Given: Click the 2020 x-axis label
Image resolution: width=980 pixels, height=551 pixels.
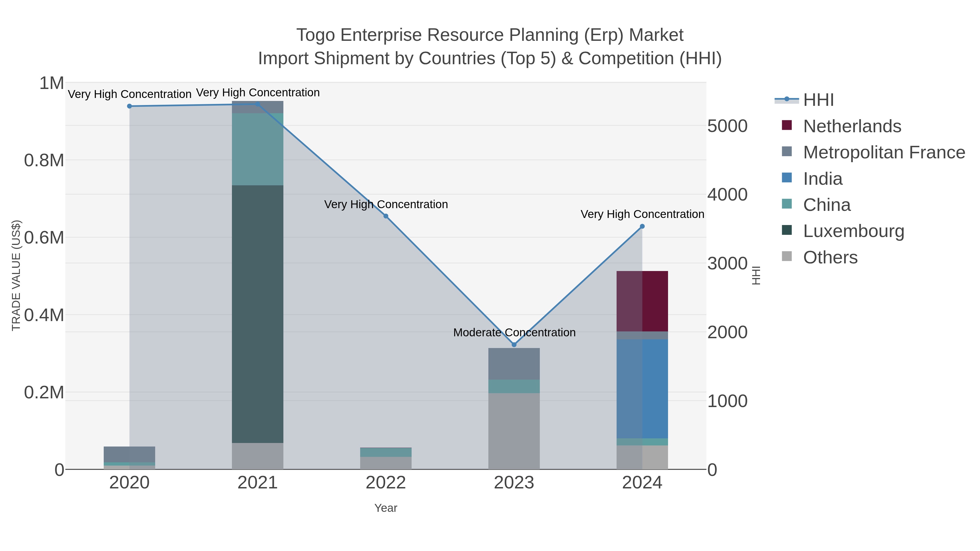Looking at the screenshot, I should click(x=129, y=483).
